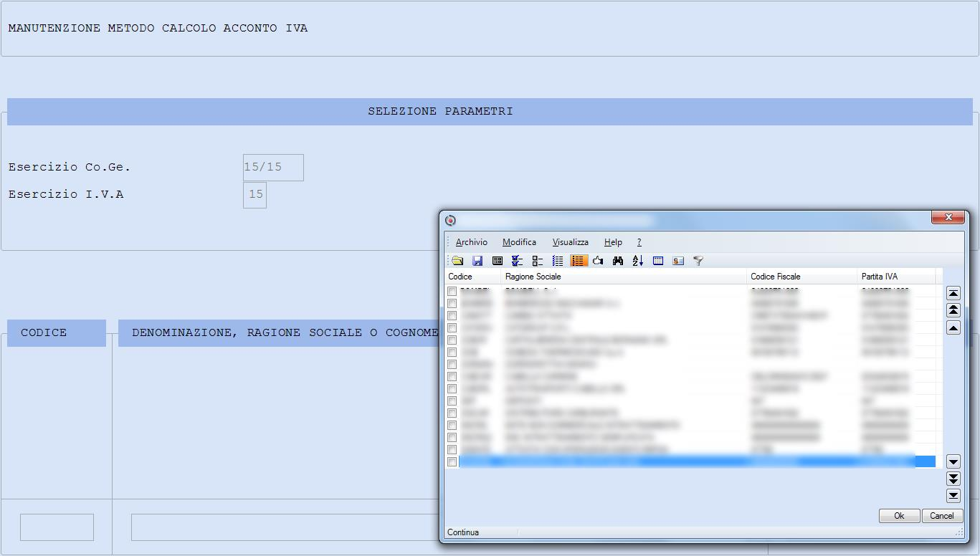The image size is (980, 556).
Task: Click the deselect all empty boxes icon
Action: point(538,261)
